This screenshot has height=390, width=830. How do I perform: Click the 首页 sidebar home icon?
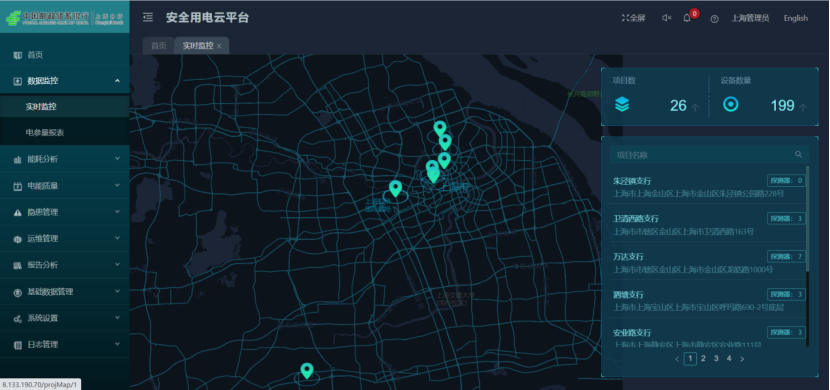[x=17, y=55]
